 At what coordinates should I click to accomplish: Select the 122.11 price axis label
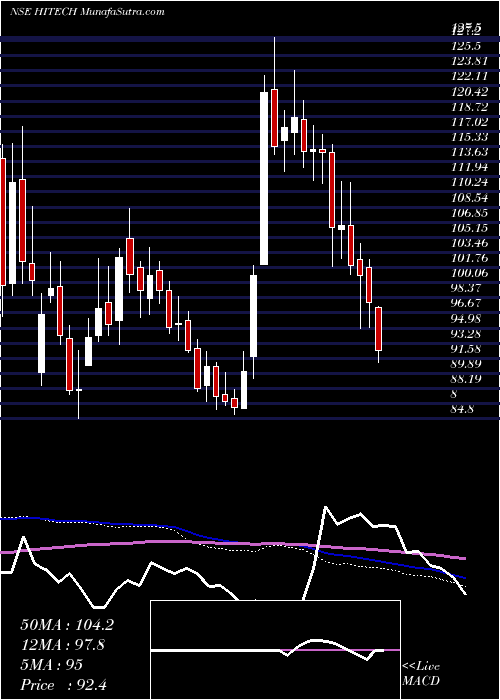pyautogui.click(x=470, y=76)
